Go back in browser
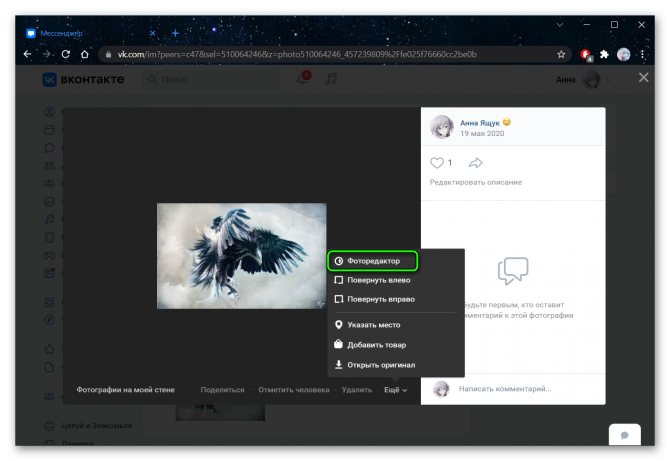670x461 pixels. click(x=27, y=54)
